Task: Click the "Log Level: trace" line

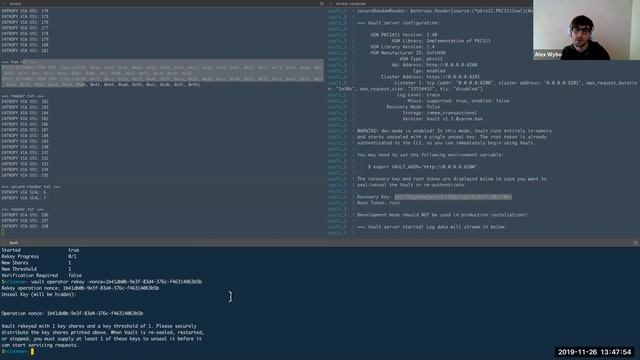Action: (x=418, y=95)
